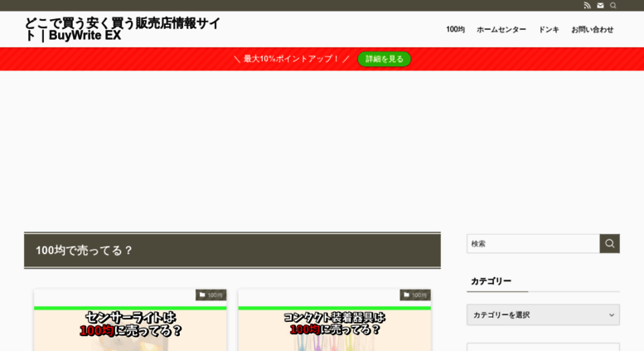Focus the 検索 search field
Screen dimensions: 644x351
pyautogui.click(x=533, y=244)
